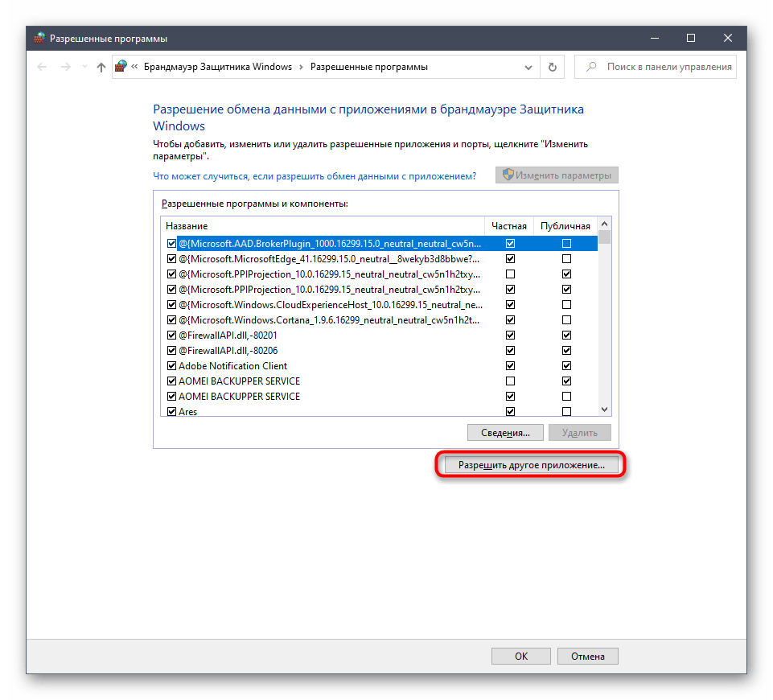Expand the chevron after Брандмауэр Защитника Windows
The height and width of the screenshot is (700, 773).
[x=301, y=68]
